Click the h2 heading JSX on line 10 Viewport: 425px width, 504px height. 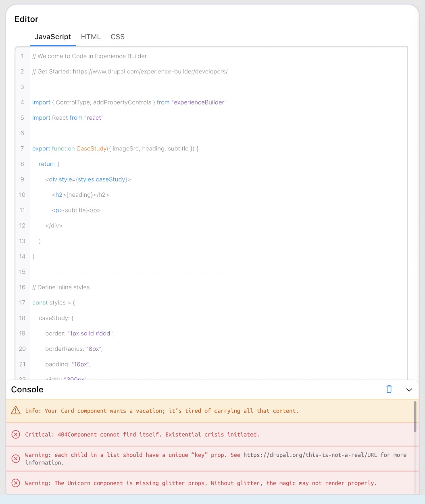pyautogui.click(x=80, y=194)
